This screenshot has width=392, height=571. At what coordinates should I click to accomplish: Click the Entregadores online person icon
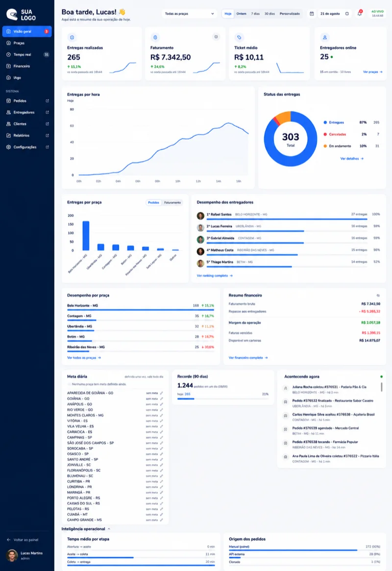325,37
